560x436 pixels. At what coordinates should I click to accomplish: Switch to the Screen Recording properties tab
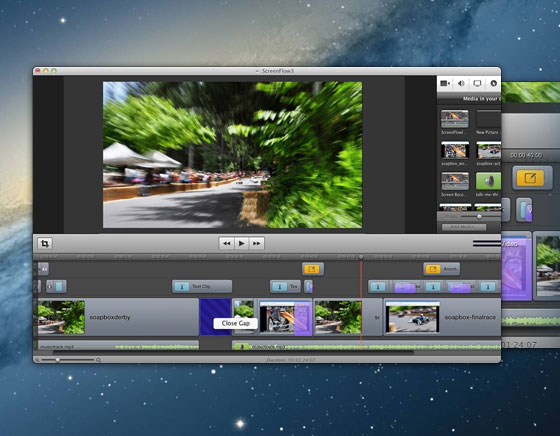click(477, 83)
